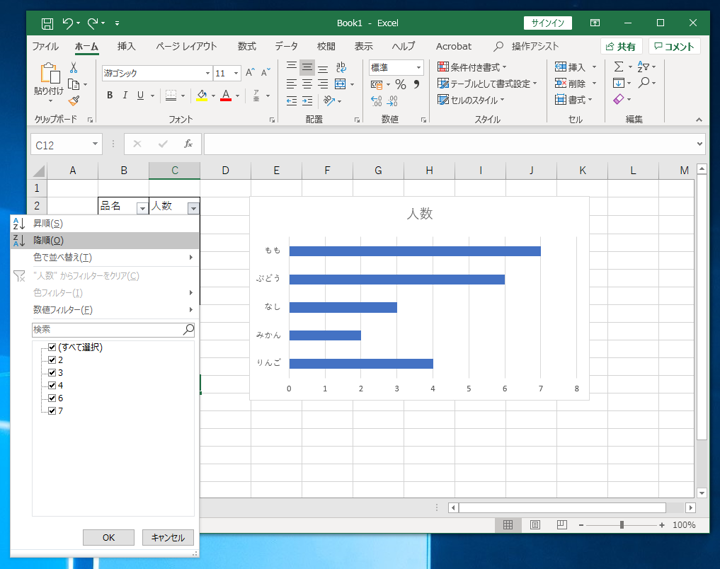
Task: Click the insert function fx icon
Action: (188, 144)
